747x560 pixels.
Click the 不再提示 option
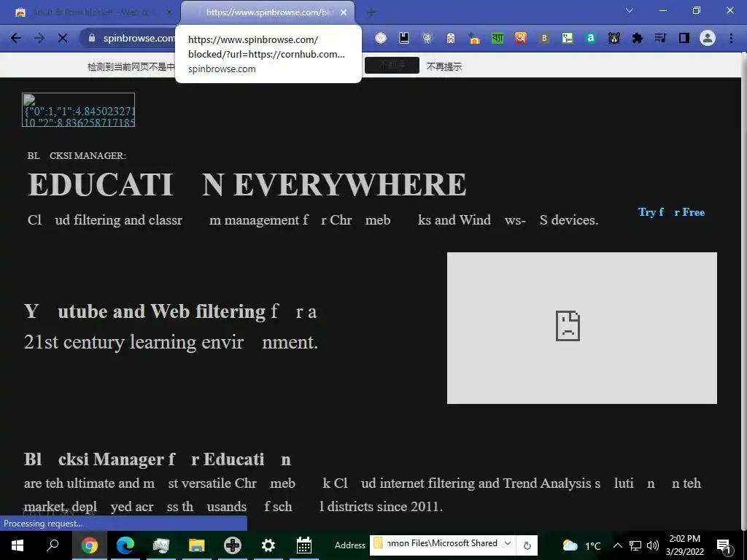click(x=444, y=66)
